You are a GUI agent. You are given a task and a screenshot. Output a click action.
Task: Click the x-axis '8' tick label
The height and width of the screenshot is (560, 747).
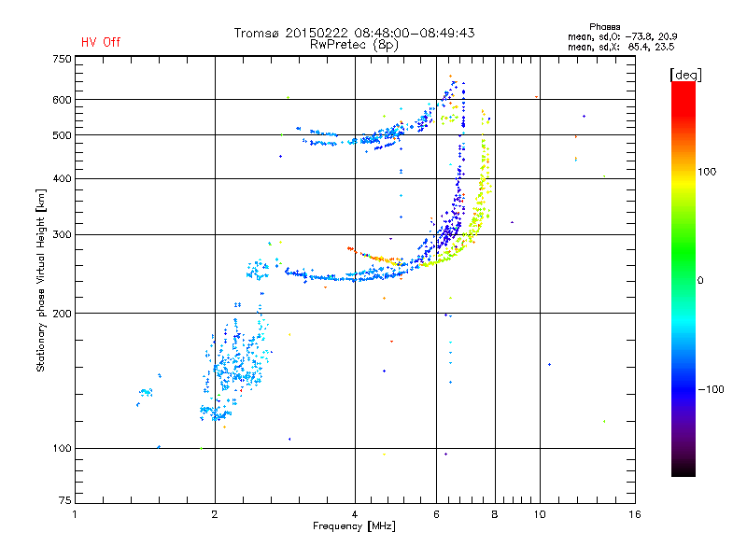pos(495,514)
